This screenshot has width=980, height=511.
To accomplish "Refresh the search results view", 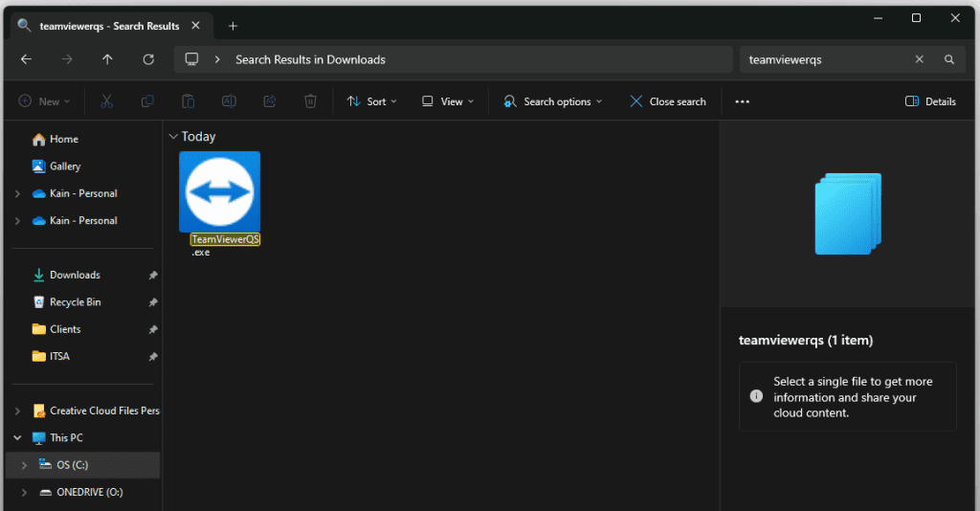I will pos(148,59).
